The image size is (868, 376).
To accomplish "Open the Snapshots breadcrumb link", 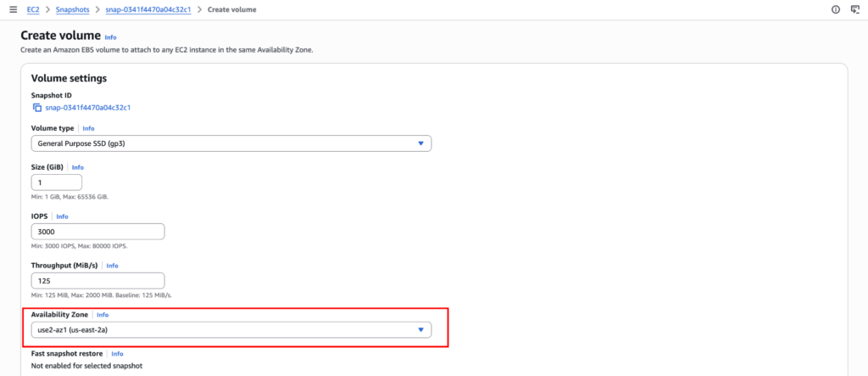I will coord(72,9).
